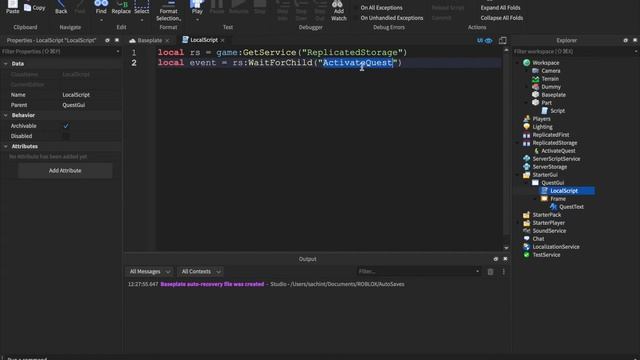Click the clear output trash icon

coord(490,271)
